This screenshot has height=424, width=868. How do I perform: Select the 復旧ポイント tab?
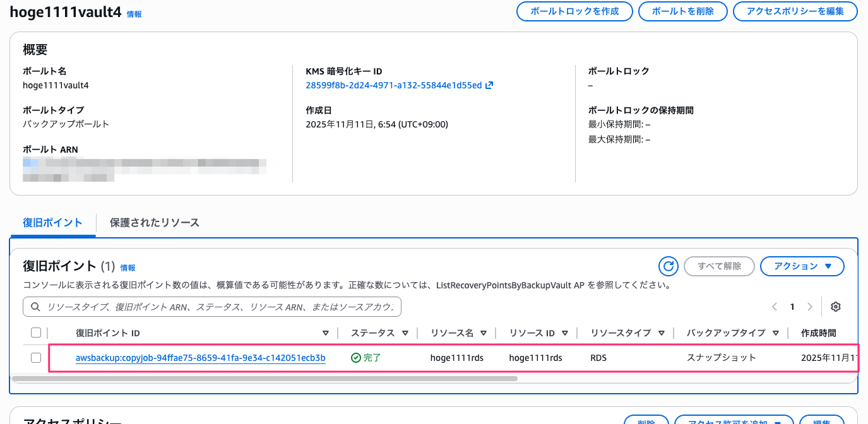click(x=53, y=222)
